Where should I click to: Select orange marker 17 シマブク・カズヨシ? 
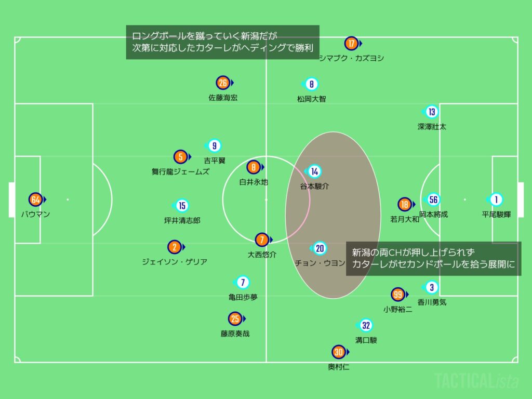tap(352, 44)
